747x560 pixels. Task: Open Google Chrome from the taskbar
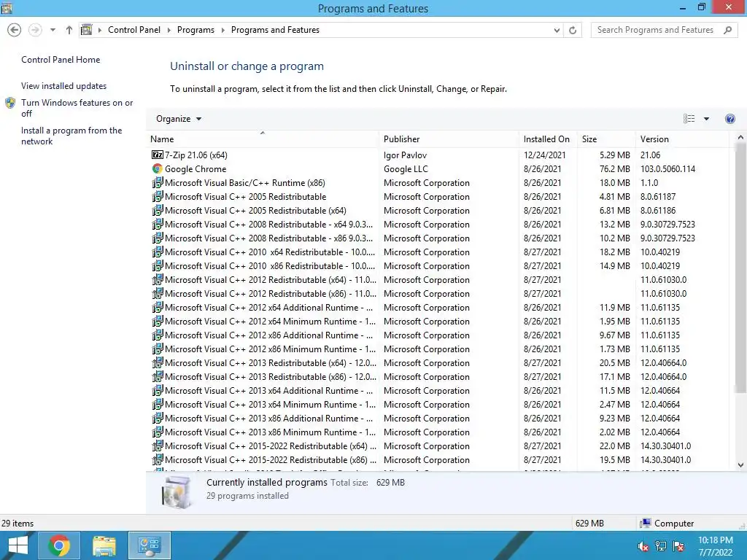[x=59, y=545]
